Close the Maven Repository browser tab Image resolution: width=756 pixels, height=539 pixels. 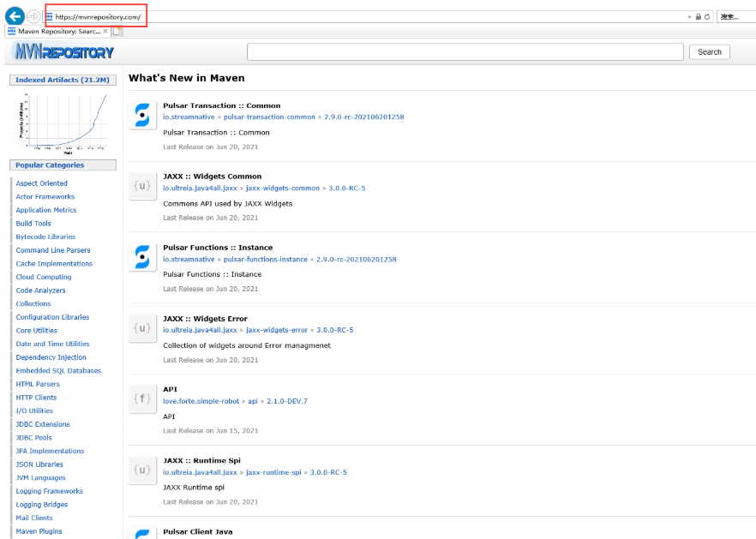click(x=105, y=32)
